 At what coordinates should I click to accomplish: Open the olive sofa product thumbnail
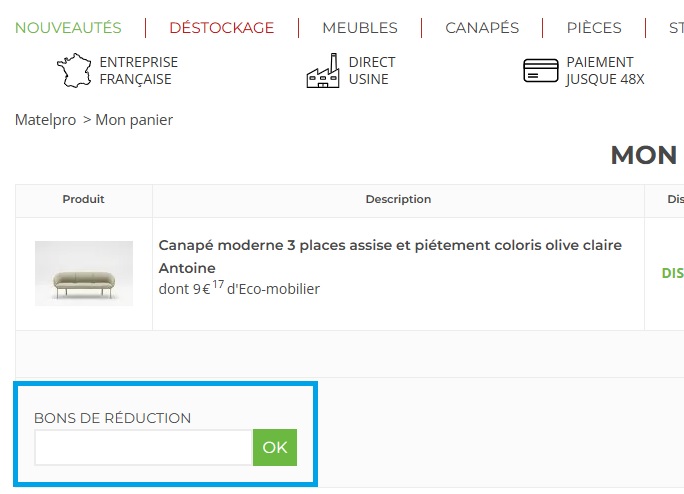point(84,273)
